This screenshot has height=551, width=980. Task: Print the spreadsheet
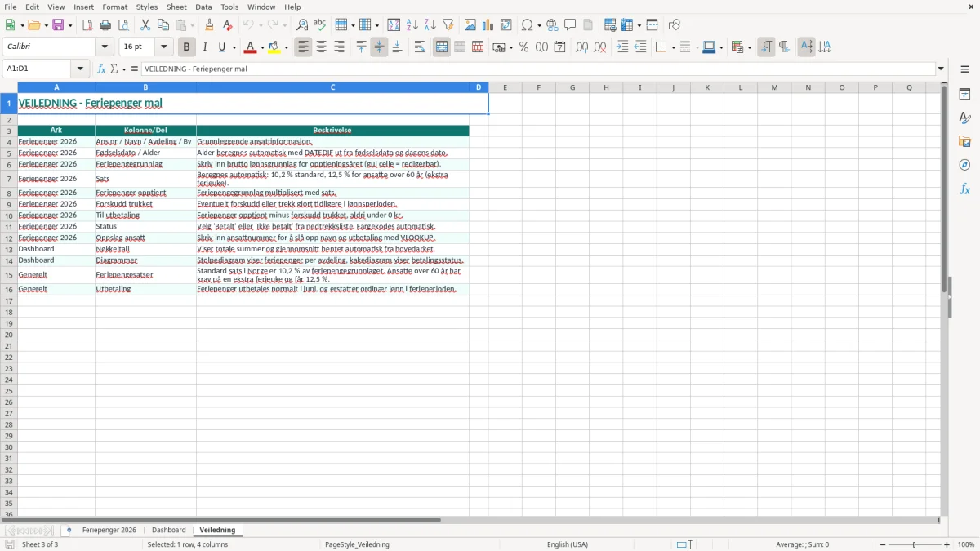pyautogui.click(x=105, y=25)
